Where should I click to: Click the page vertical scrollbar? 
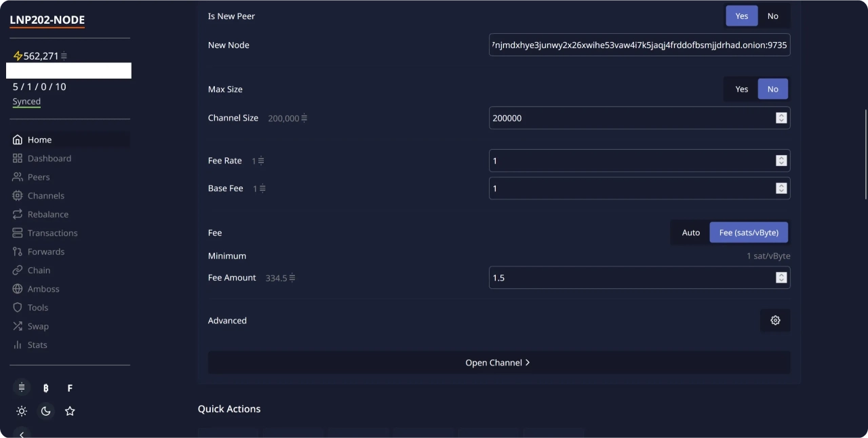tap(865, 153)
